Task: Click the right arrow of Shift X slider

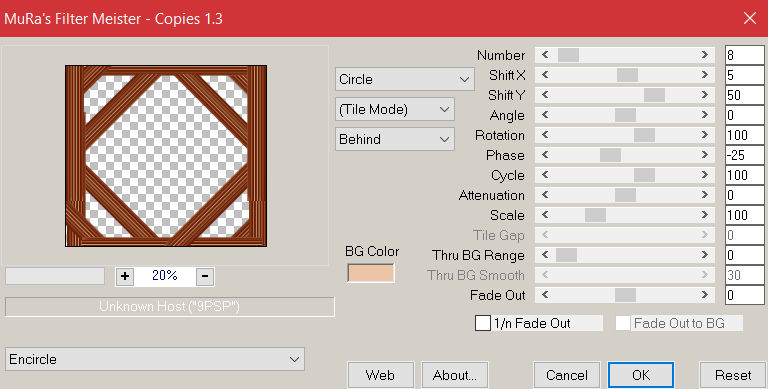Action: [x=705, y=75]
